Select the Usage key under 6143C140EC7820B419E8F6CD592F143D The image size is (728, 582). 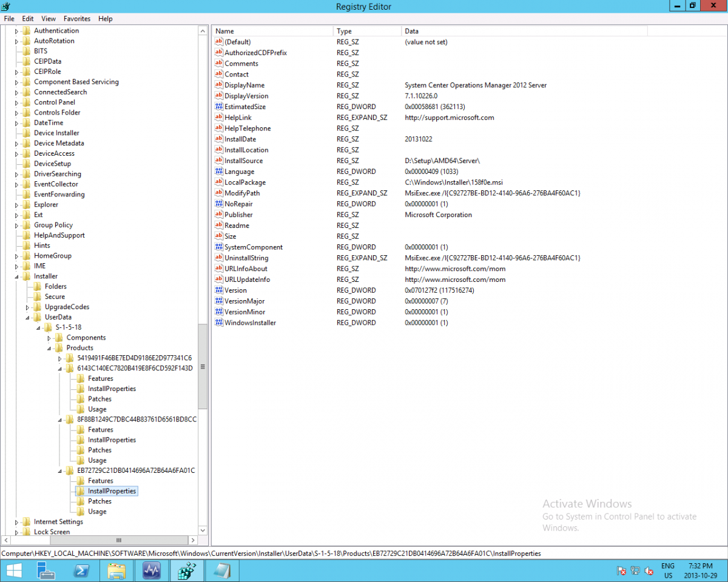pyautogui.click(x=97, y=409)
